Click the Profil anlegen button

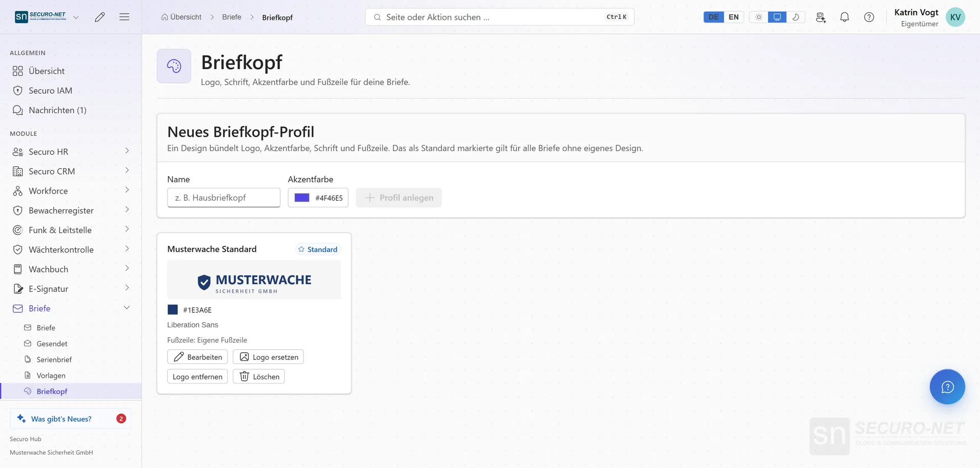[399, 198]
